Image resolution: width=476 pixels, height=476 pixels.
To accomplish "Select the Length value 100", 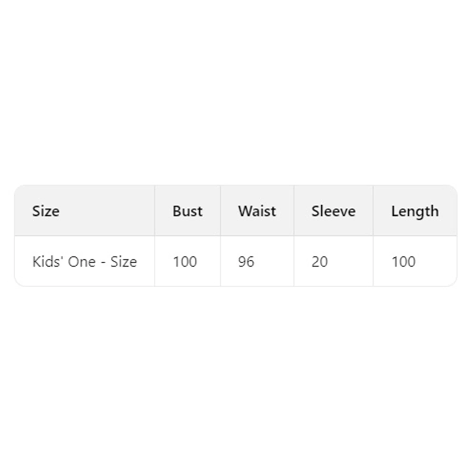I will [x=403, y=262].
